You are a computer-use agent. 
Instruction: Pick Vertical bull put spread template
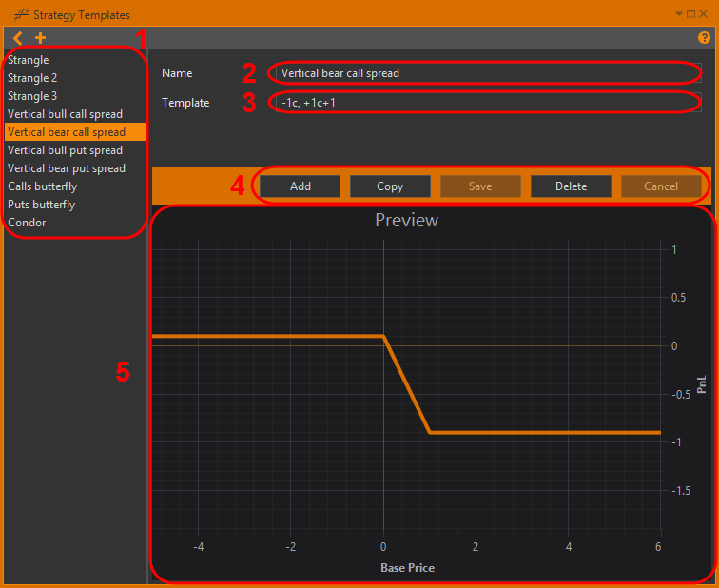coord(65,150)
